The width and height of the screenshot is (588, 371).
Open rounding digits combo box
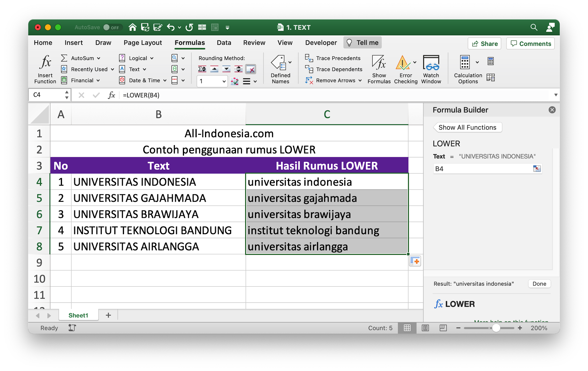click(224, 81)
